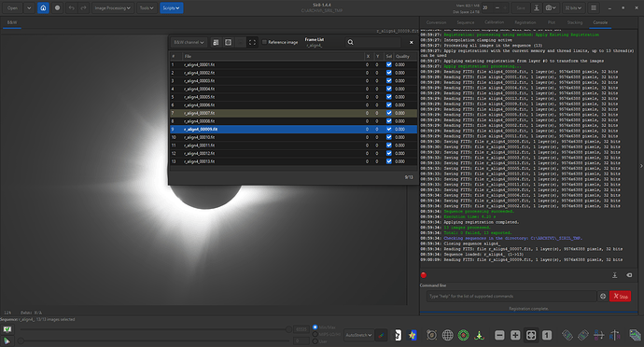
Task: Click the layers icon at bottom right
Action: point(635,335)
